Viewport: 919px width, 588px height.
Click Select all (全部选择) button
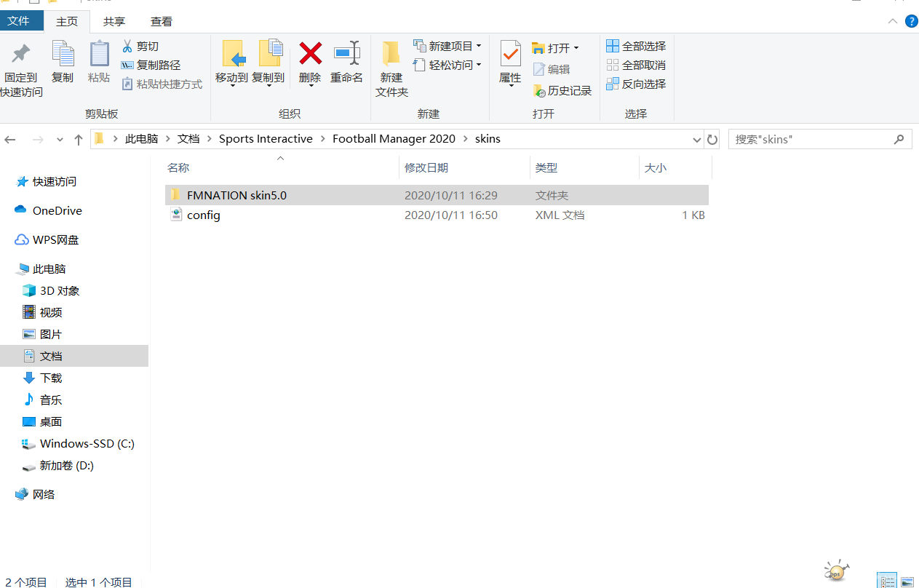[x=636, y=46]
